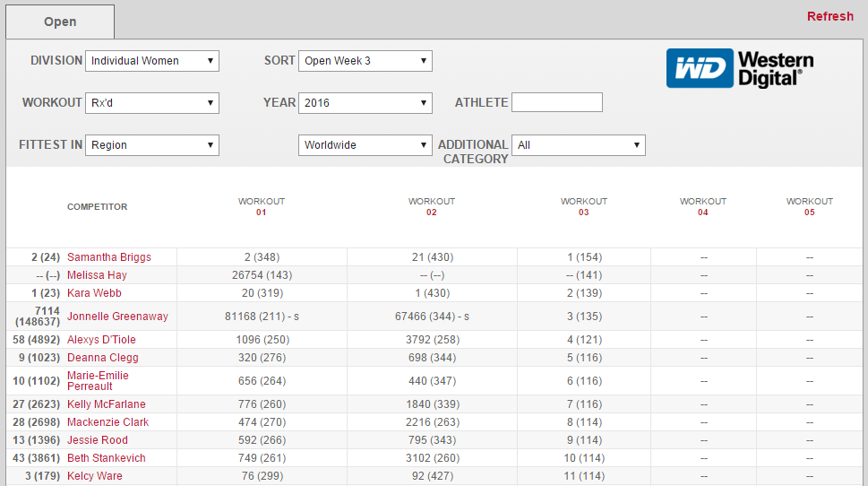Open Deanna Clegg athlete profile
The height and width of the screenshot is (486, 868).
(103, 358)
